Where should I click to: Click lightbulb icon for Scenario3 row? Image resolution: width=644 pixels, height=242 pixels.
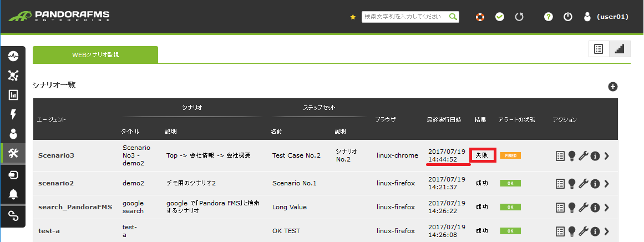(572, 156)
